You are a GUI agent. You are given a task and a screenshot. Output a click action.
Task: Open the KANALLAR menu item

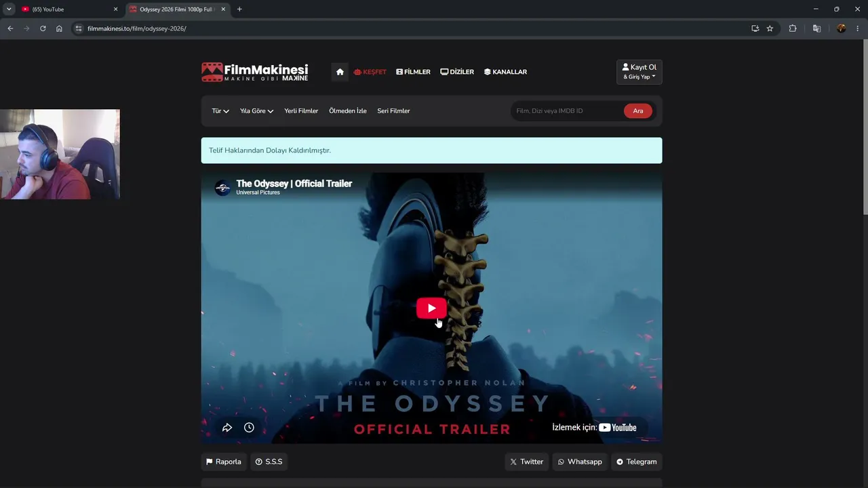point(505,72)
